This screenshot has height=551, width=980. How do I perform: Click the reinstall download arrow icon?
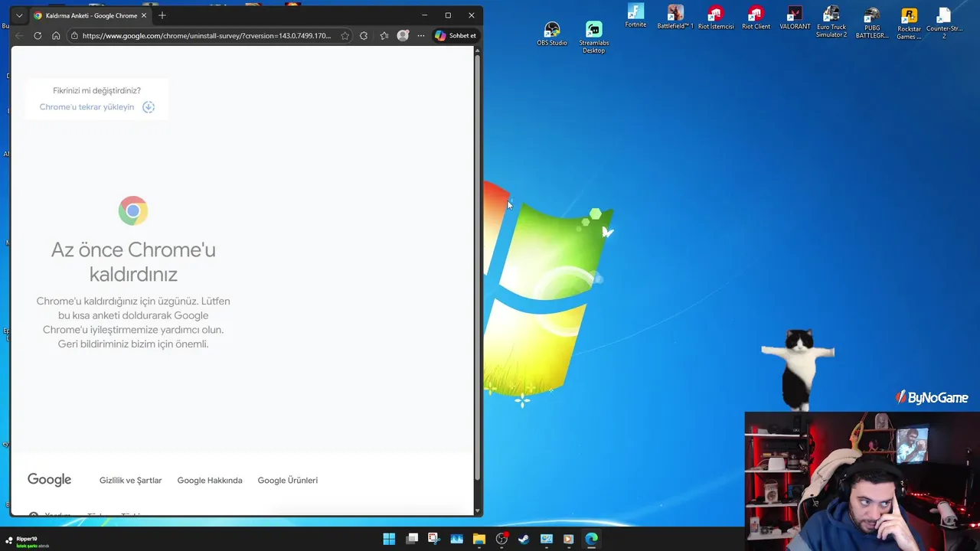[x=149, y=107]
